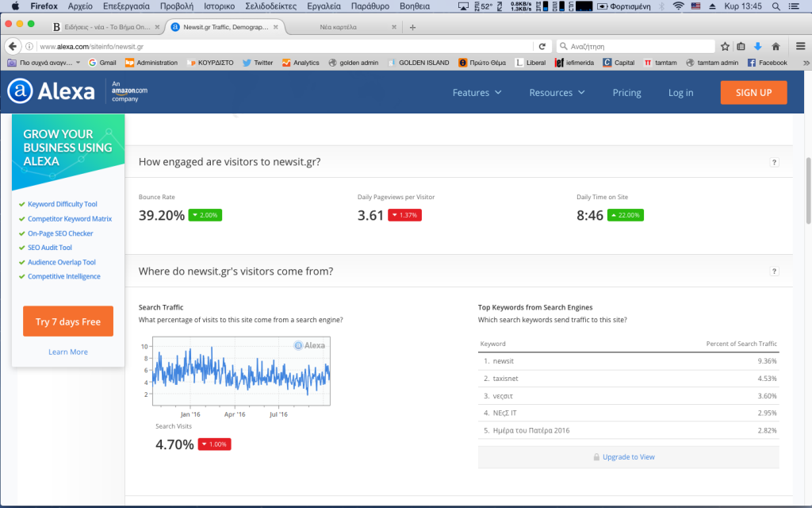Expand the Features dropdown menu
812x508 pixels.
click(477, 92)
